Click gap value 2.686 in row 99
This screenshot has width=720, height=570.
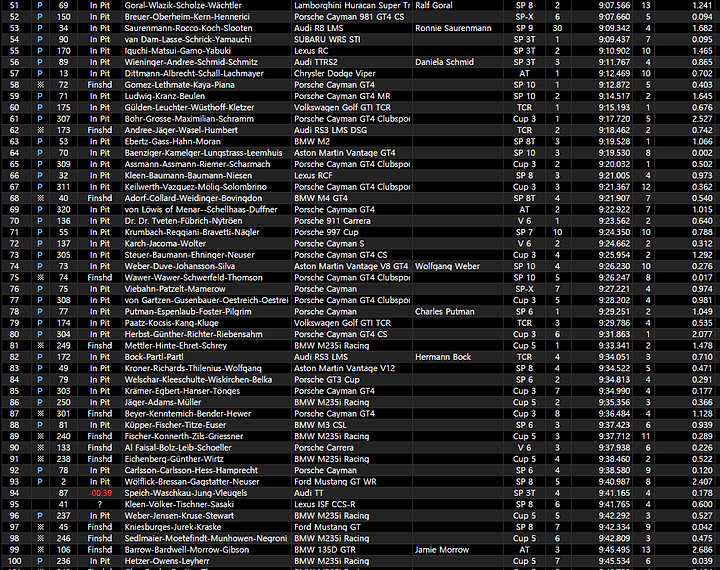point(702,550)
